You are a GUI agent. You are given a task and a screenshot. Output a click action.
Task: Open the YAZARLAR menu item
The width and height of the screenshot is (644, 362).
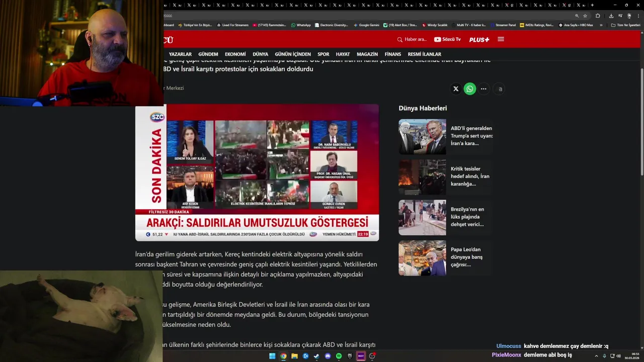tap(180, 54)
